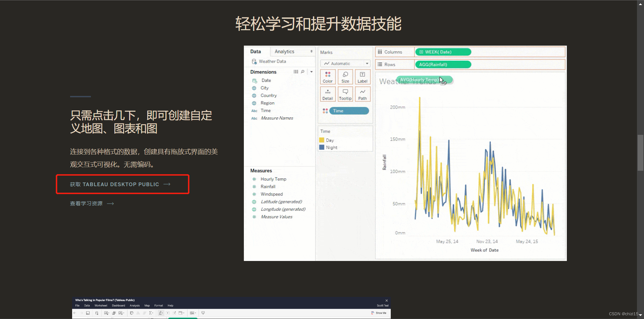Open the Dashboard menu

point(118,306)
